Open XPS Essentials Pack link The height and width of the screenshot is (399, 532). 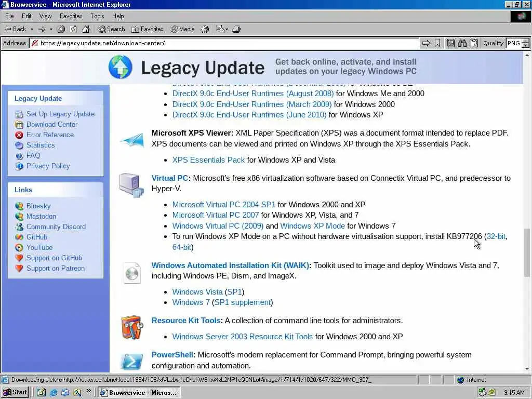[x=208, y=160]
